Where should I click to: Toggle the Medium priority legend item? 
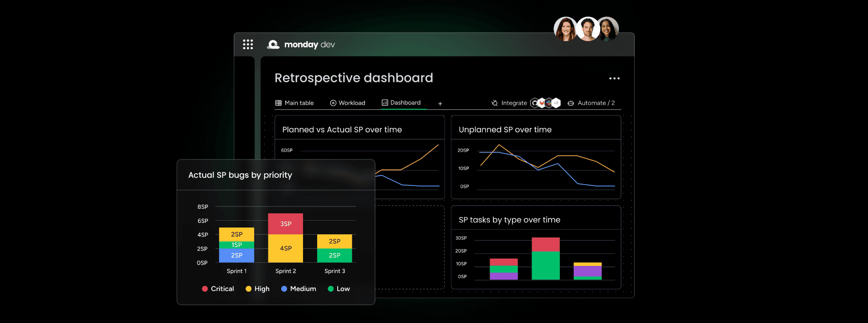click(x=298, y=289)
